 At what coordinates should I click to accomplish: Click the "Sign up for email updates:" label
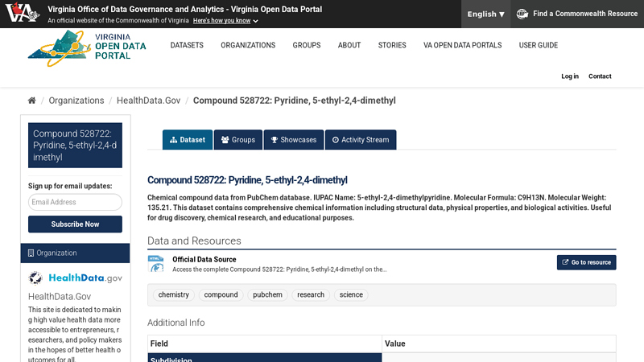70,186
